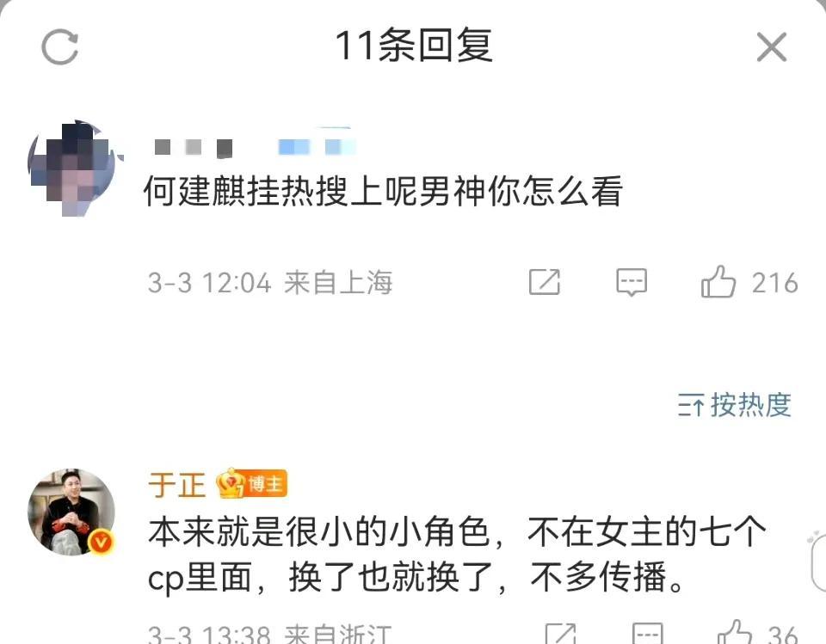Tap the 11条回复 header title
Viewport: 826px width, 644px height.
414,46
